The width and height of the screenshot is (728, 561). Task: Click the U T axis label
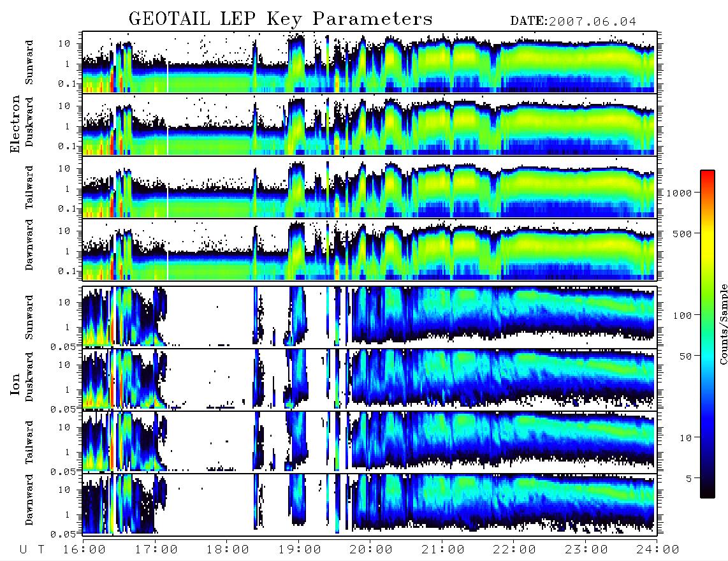(33, 550)
